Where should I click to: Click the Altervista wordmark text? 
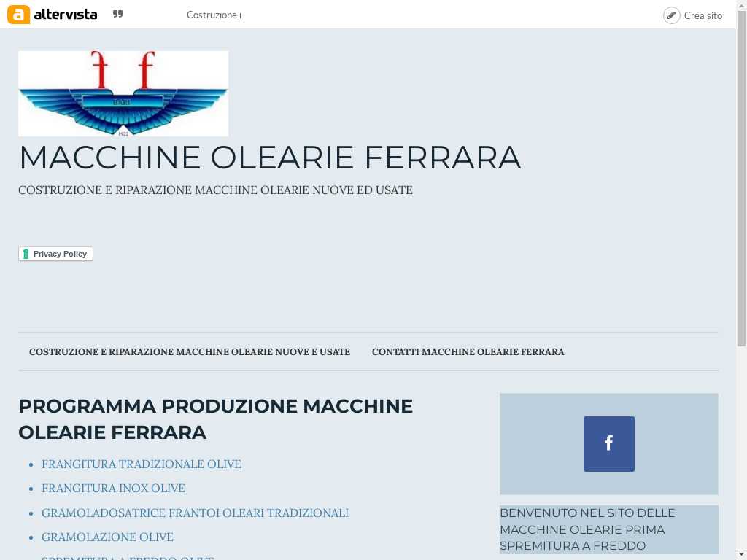[65, 15]
